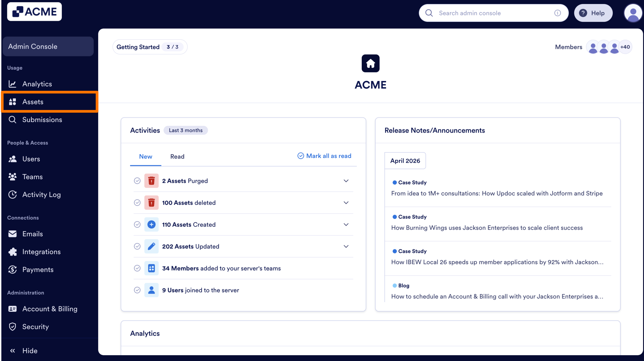Viewport: 644px width, 361px height.
Task: Click the Emails envelope icon
Action: click(12, 234)
